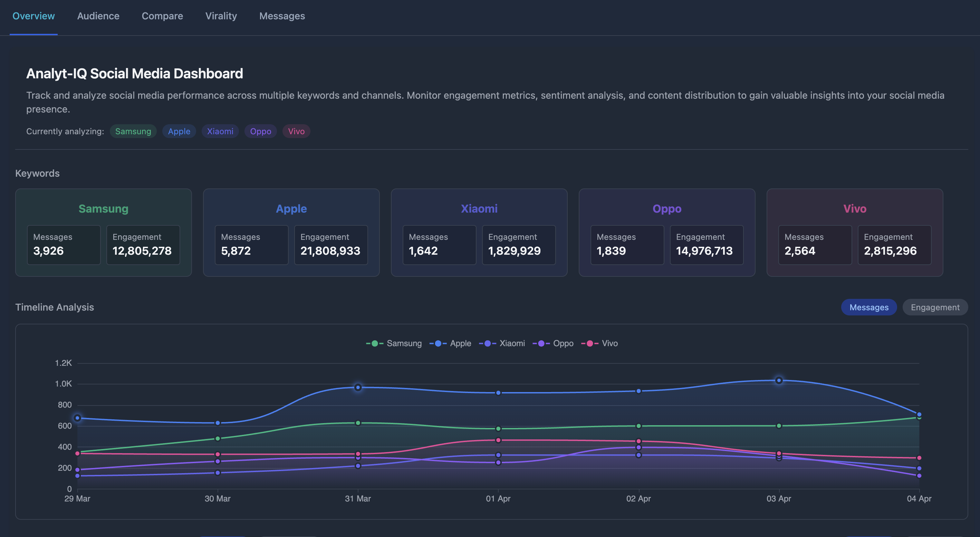Toggle Vivo series in chart legend
This screenshot has width=980, height=537.
click(599, 343)
